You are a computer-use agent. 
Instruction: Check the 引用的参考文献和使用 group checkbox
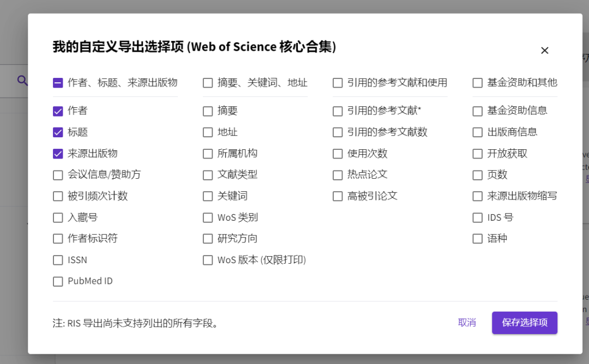[x=338, y=83]
